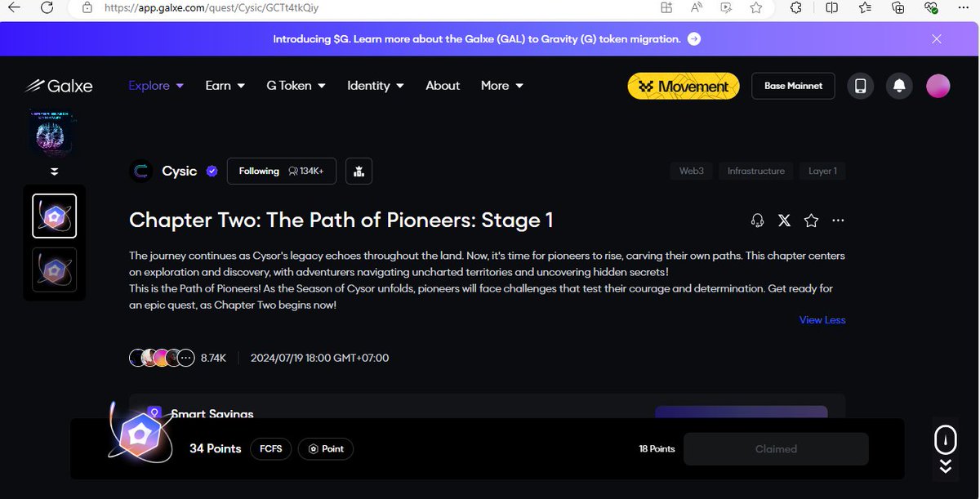This screenshot has width=980, height=499.
Task: Open browser Extensions puzzle icon
Action: click(796, 7)
